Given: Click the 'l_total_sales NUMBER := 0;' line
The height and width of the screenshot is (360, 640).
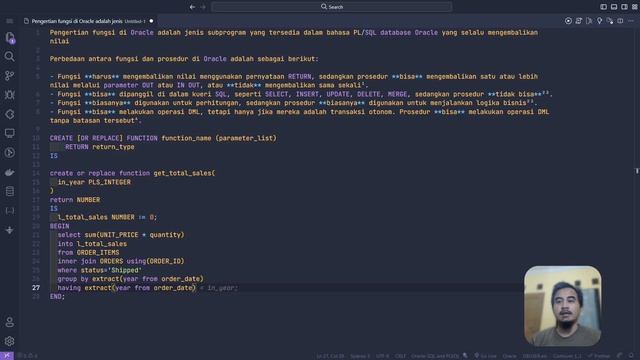Looking at the screenshot, I should [107, 217].
